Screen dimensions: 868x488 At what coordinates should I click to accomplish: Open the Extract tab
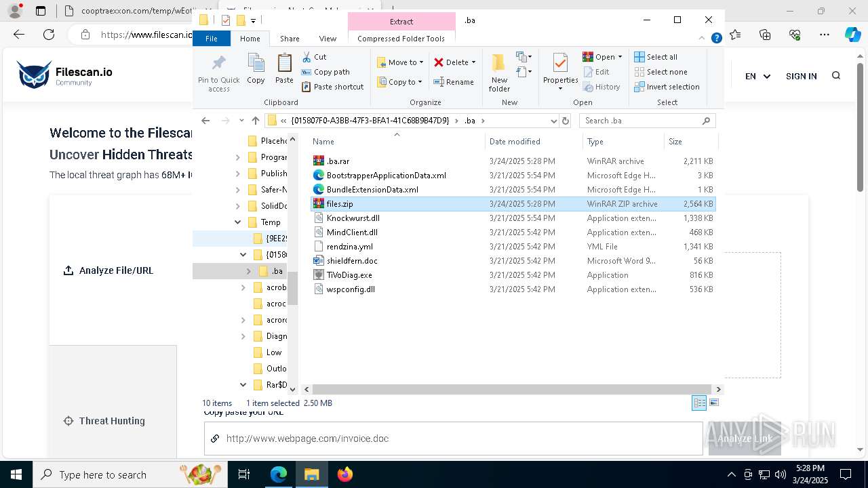pyautogui.click(x=401, y=21)
